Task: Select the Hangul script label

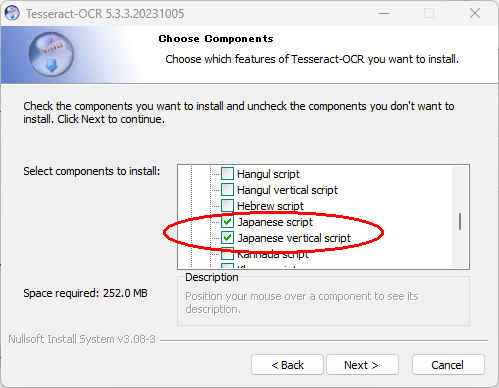Action: pyautogui.click(x=268, y=174)
